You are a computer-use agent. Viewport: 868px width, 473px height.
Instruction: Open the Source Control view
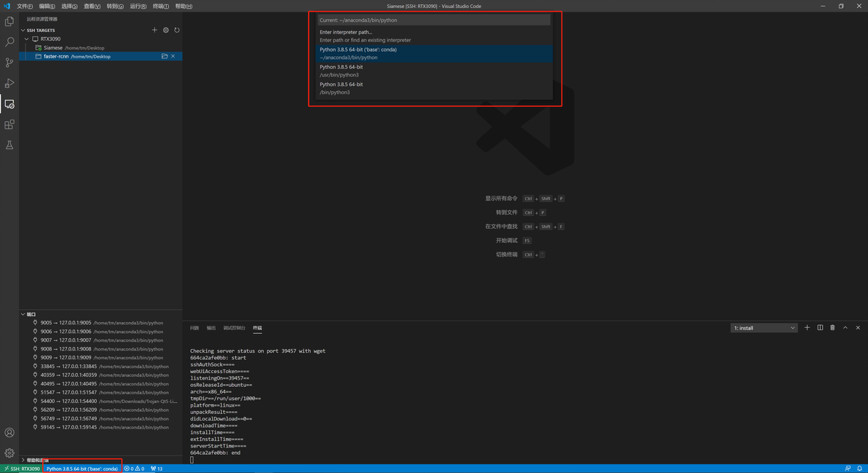click(9, 63)
